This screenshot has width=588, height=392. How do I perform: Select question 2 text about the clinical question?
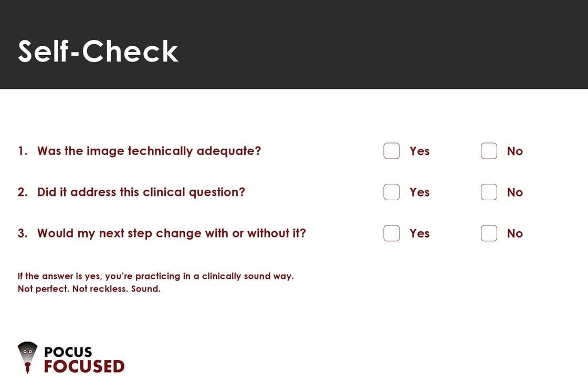point(141,192)
